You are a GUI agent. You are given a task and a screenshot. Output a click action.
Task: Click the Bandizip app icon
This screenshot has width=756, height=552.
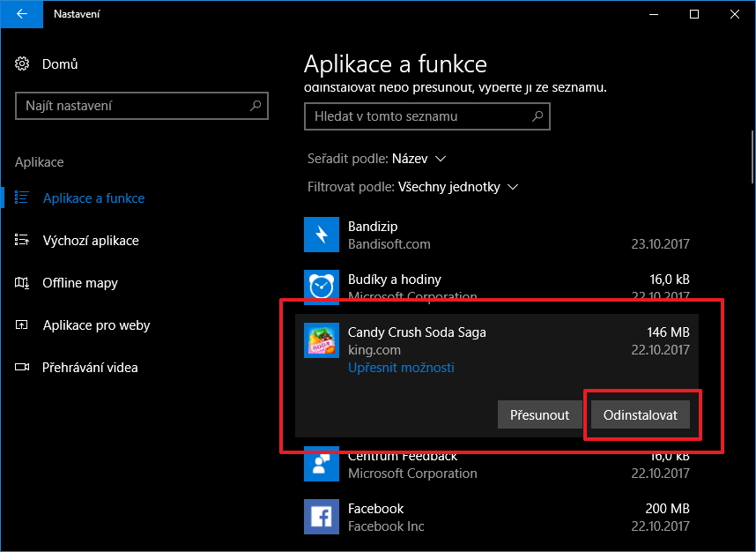click(x=321, y=235)
